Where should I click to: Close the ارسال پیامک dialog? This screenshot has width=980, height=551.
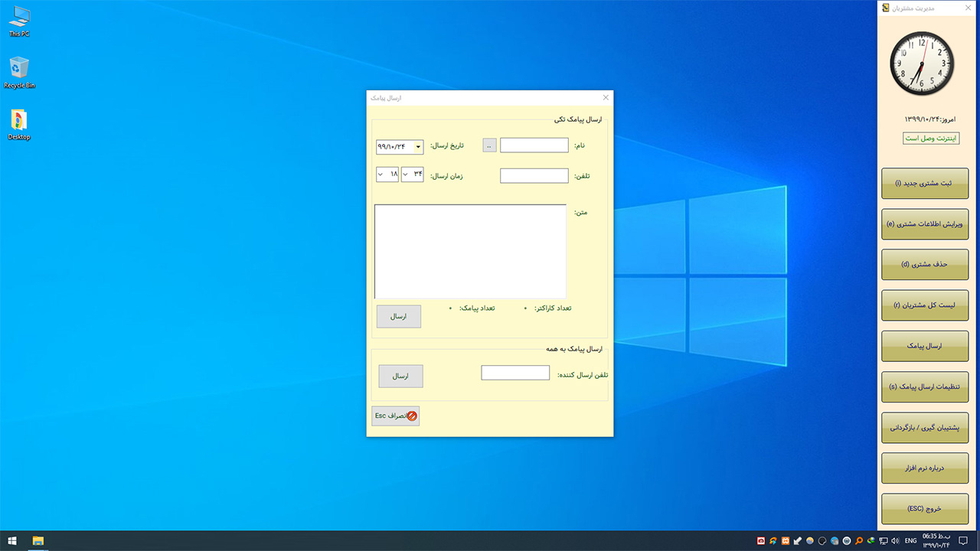606,98
